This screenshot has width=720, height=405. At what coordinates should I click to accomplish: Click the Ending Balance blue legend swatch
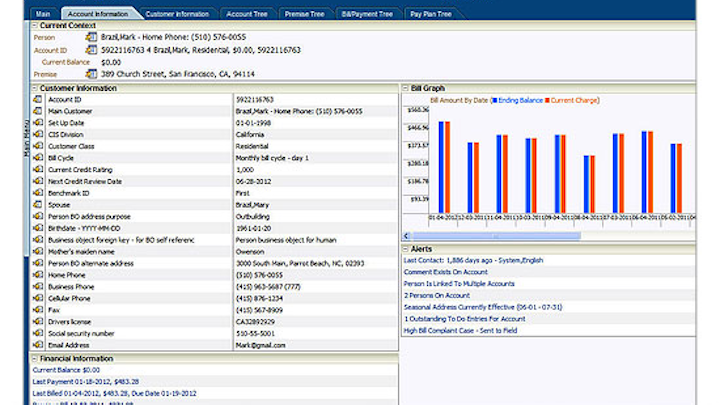pos(495,100)
